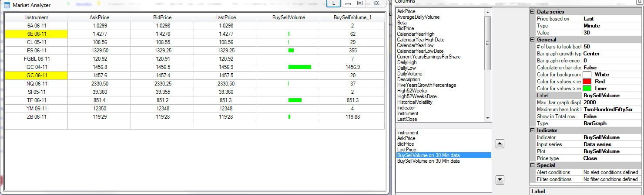Screen dimensions: 644x195
Task: Open the Input series Data series value
Action: pyautogui.click(x=613, y=144)
